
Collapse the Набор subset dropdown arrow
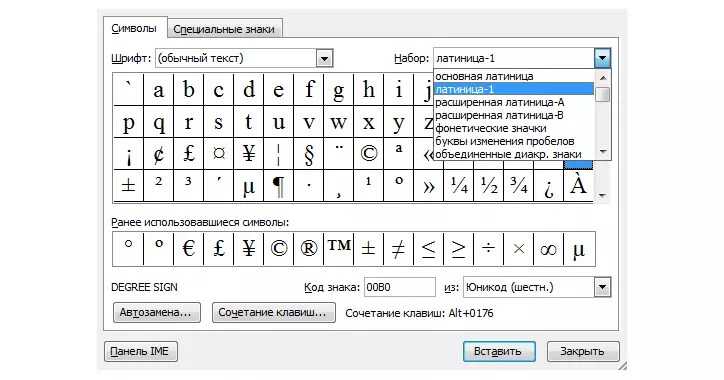point(602,59)
